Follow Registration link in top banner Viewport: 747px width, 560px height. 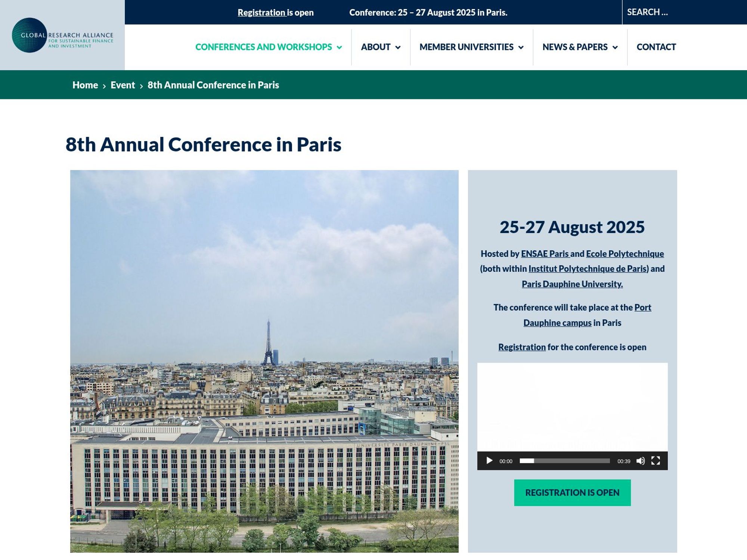(261, 13)
